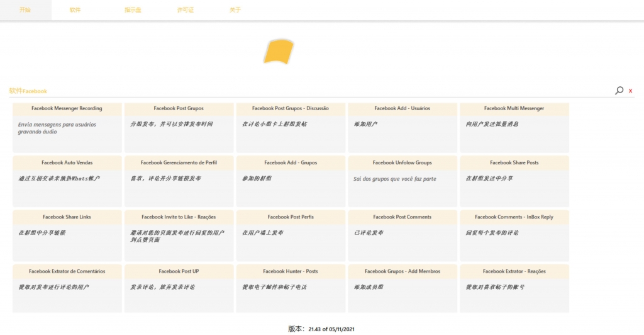Open Facebook Add - Usuários card

(x=402, y=127)
